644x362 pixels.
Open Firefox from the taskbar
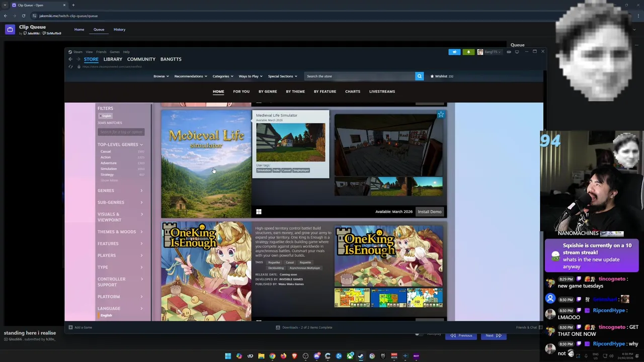click(283, 356)
